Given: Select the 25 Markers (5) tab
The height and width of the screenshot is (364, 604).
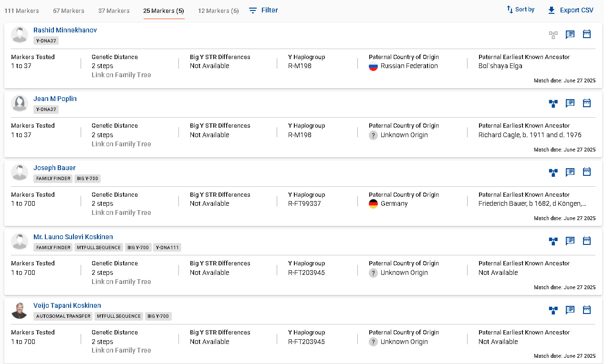Looking at the screenshot, I should pos(164,10).
